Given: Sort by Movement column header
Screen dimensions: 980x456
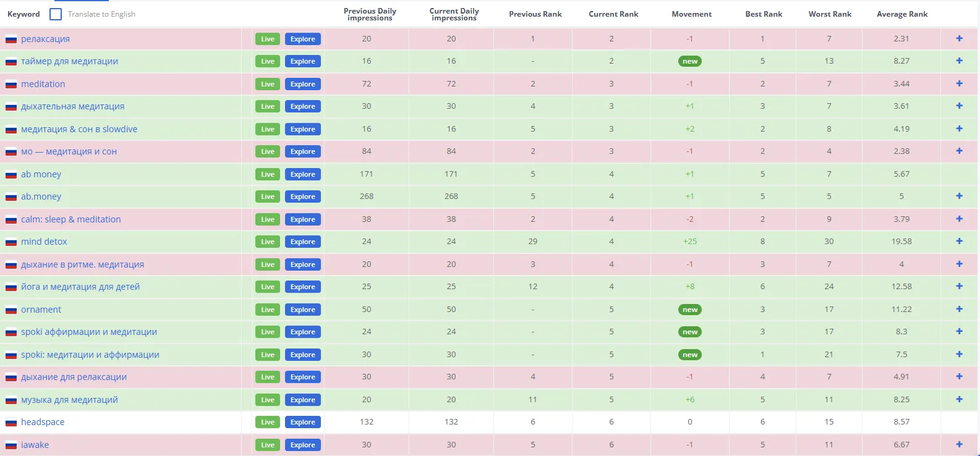Looking at the screenshot, I should (x=691, y=14).
